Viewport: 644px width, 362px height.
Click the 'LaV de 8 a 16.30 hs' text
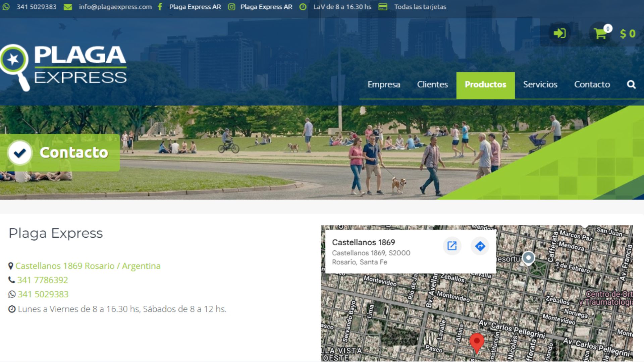pyautogui.click(x=342, y=7)
